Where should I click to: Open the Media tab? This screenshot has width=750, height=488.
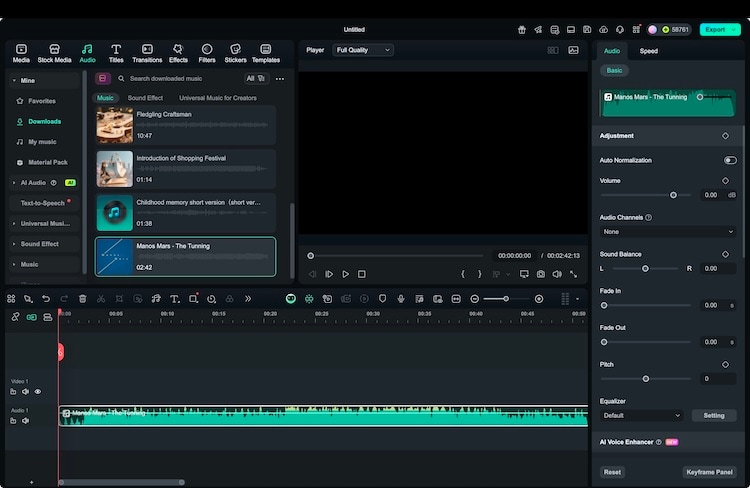coord(21,53)
